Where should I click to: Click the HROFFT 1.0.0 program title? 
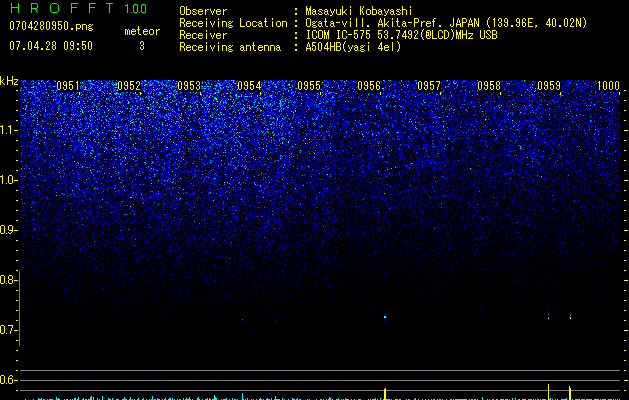point(78,8)
